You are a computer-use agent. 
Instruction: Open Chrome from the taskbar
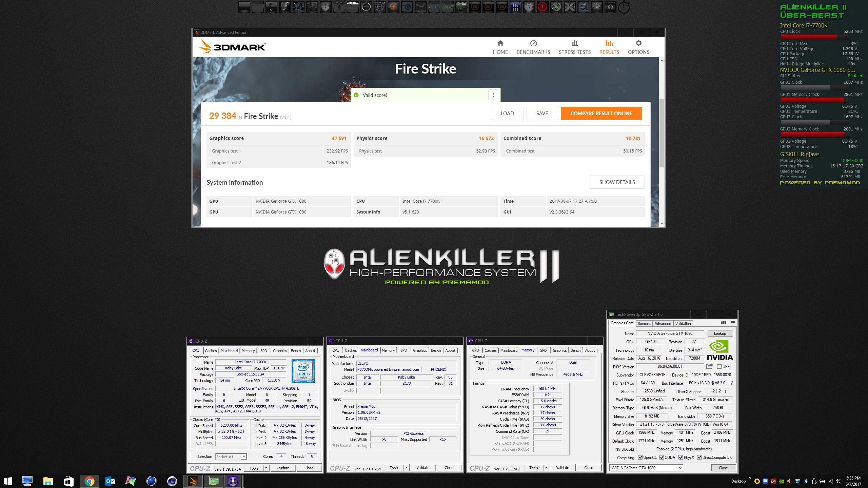click(89, 481)
